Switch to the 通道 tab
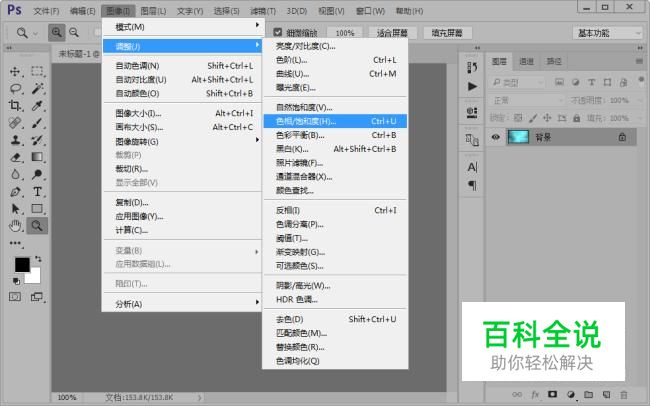The height and width of the screenshot is (406, 650). pos(526,61)
